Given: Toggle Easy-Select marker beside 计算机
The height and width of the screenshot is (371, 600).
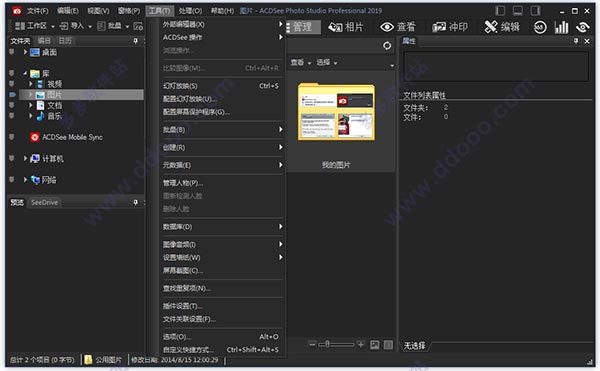Looking at the screenshot, I should tap(12, 158).
